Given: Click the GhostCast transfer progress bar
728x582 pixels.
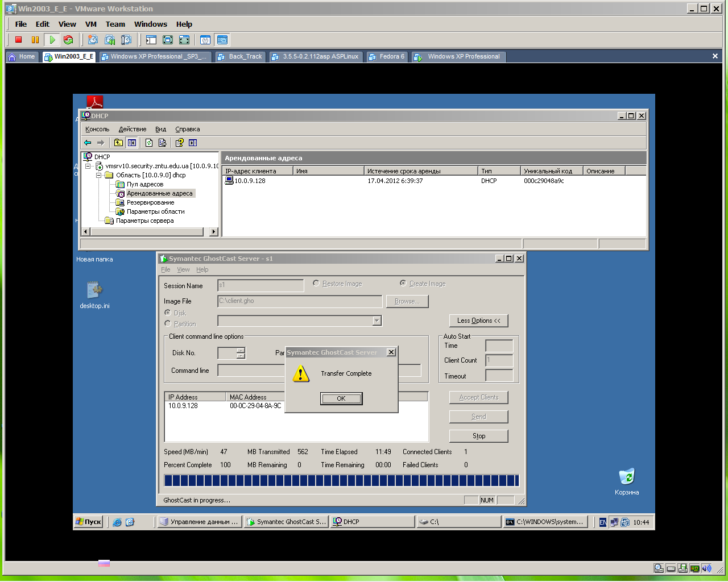Looking at the screenshot, I should click(341, 481).
